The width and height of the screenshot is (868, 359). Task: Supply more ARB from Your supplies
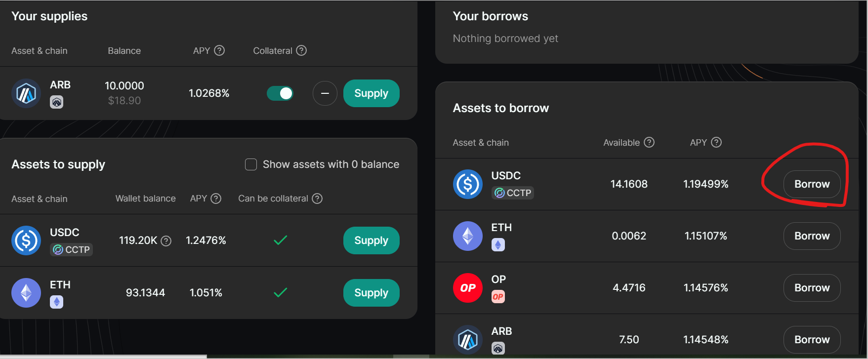[371, 93]
